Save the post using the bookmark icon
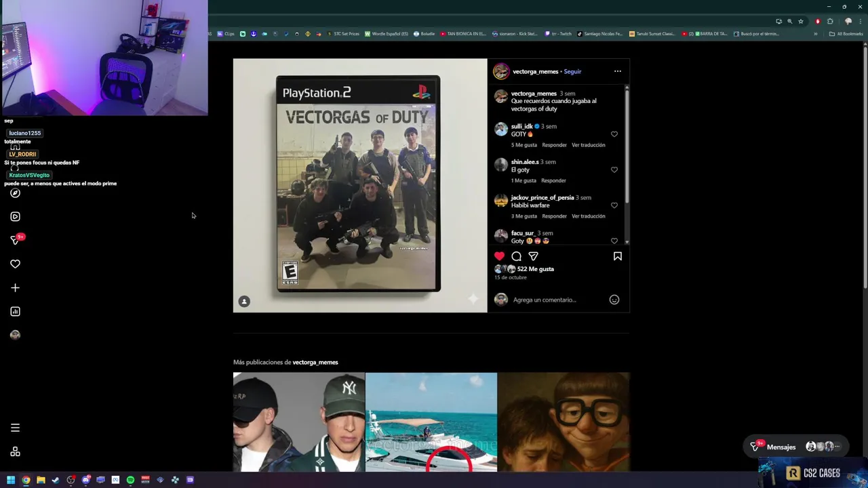Image resolution: width=868 pixels, height=488 pixels. 618,256
